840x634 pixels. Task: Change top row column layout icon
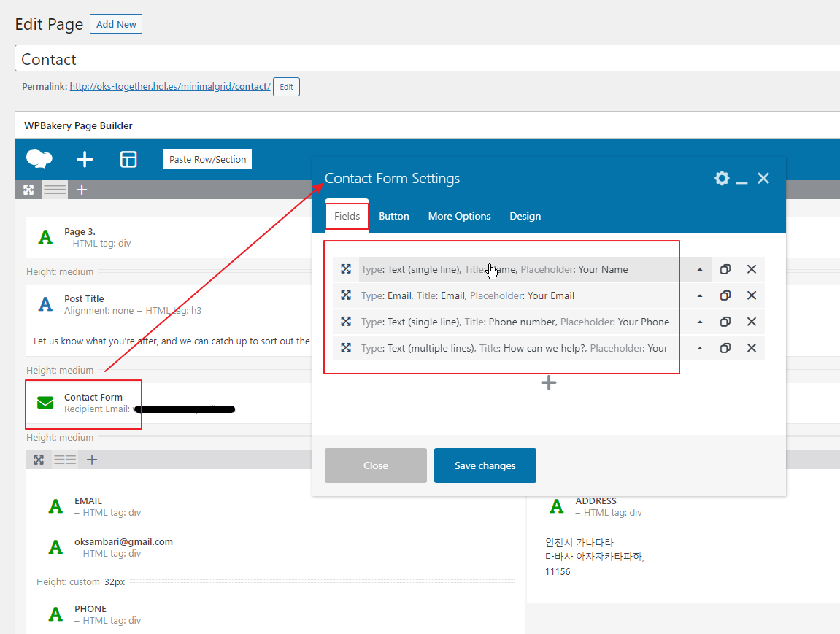click(55, 190)
